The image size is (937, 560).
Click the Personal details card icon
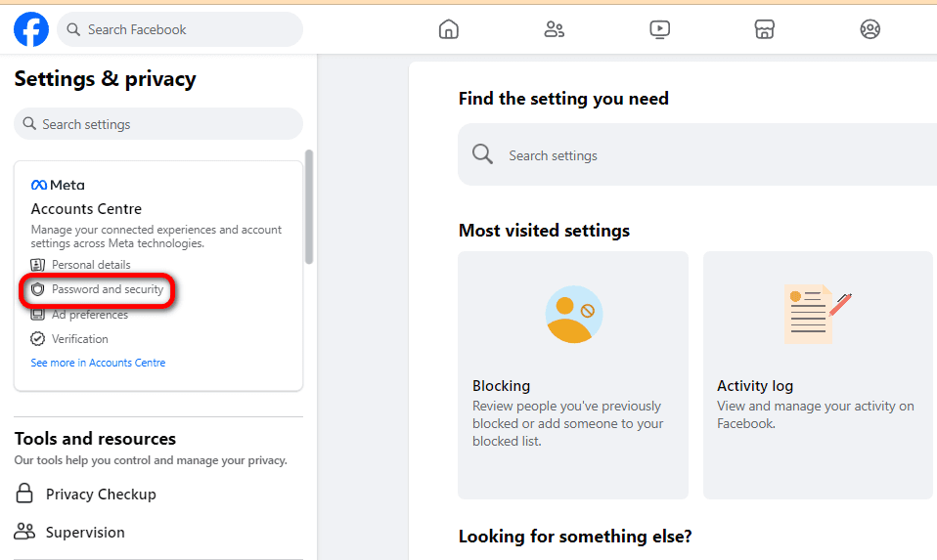(37, 265)
